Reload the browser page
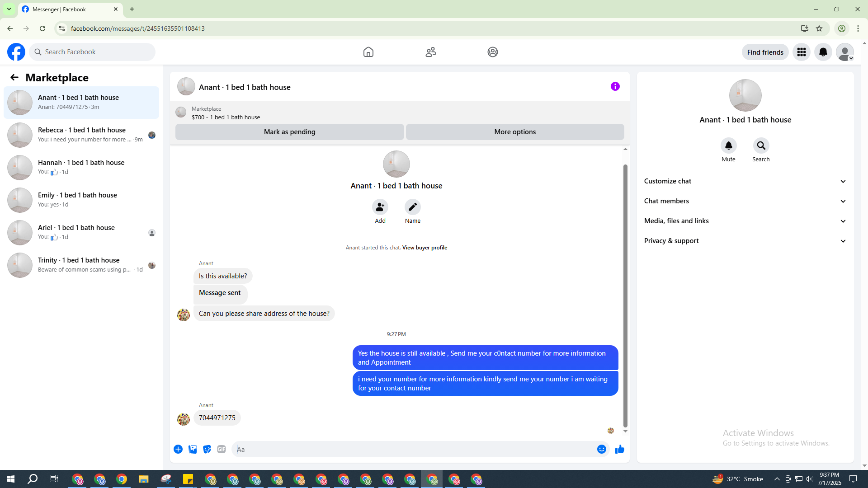The image size is (868, 488). coord(42,28)
